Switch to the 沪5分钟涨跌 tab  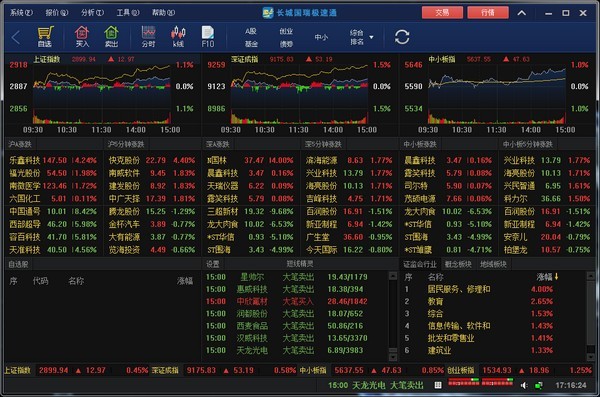(126, 144)
